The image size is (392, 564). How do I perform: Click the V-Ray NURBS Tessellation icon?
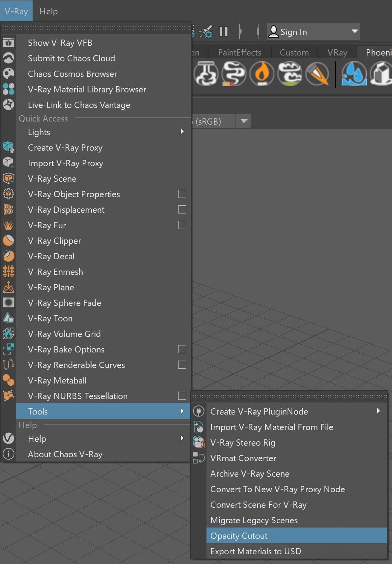coord(9,396)
